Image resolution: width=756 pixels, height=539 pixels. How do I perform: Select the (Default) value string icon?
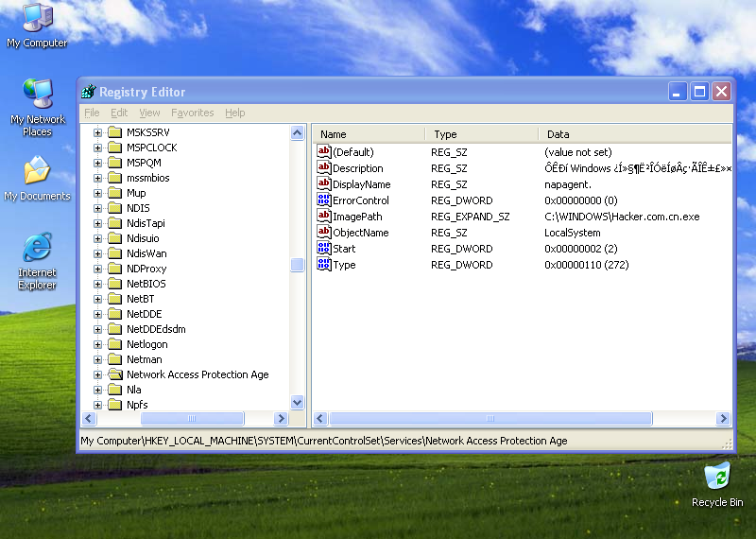coord(323,151)
